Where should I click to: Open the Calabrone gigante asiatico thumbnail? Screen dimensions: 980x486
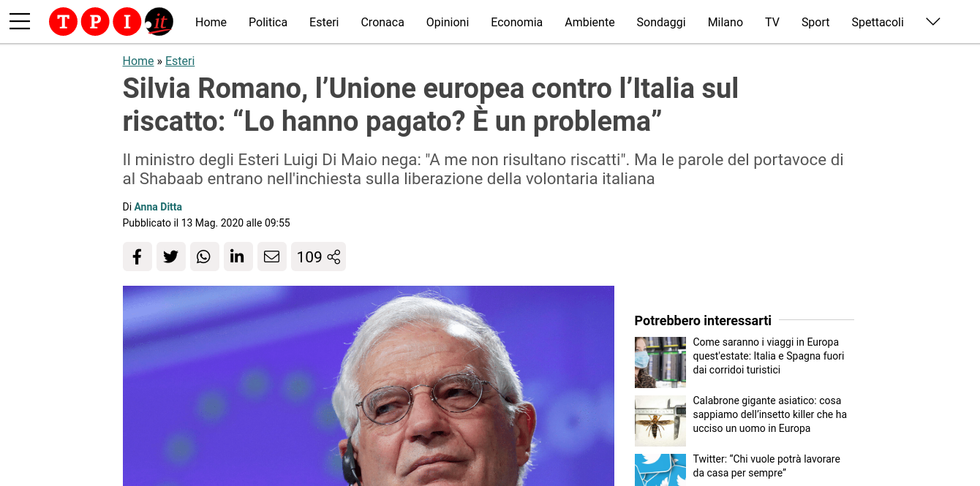(660, 421)
